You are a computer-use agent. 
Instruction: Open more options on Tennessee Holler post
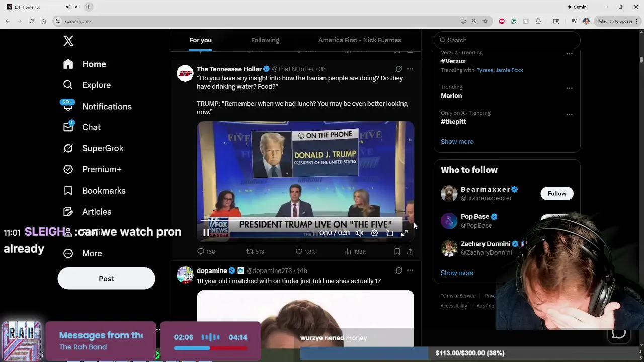410,69
